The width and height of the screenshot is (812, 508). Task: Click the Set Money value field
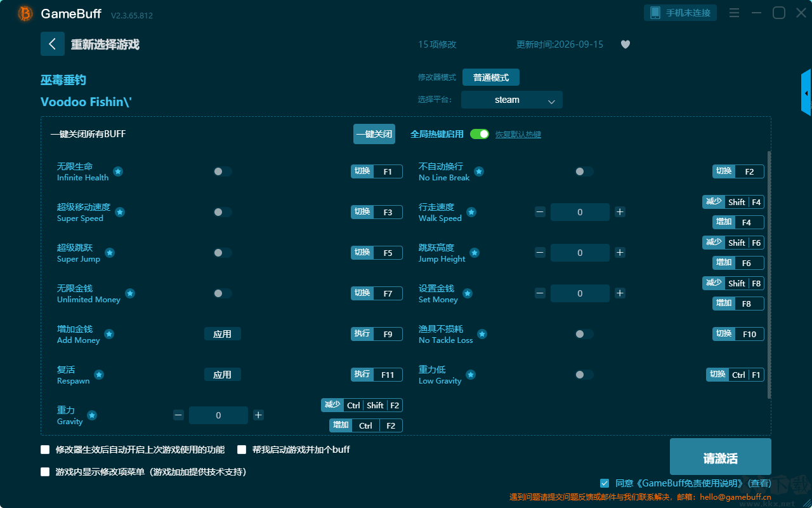pos(580,293)
